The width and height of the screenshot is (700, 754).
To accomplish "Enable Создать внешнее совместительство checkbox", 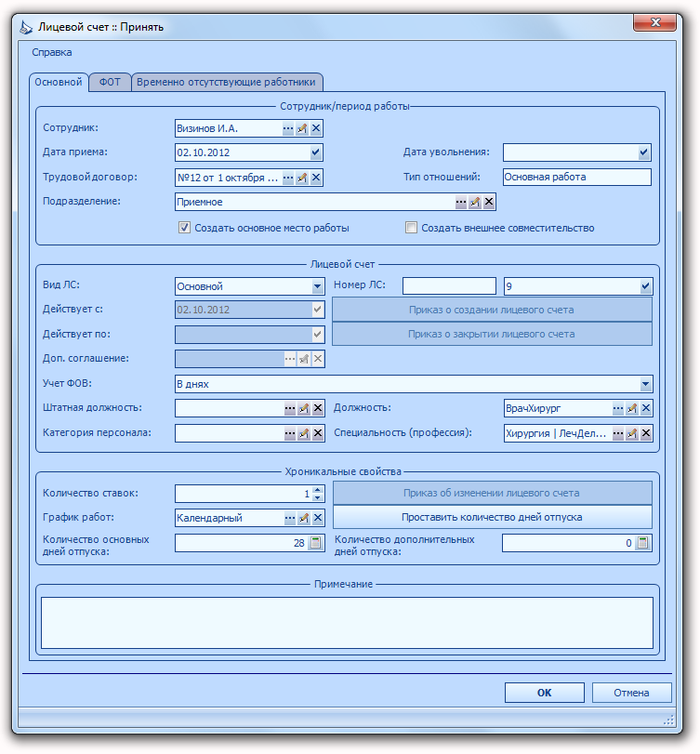I will pyautogui.click(x=411, y=228).
